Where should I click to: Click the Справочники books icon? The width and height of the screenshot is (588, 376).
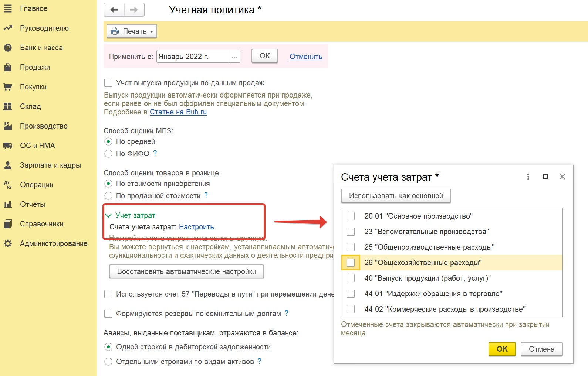click(8, 224)
